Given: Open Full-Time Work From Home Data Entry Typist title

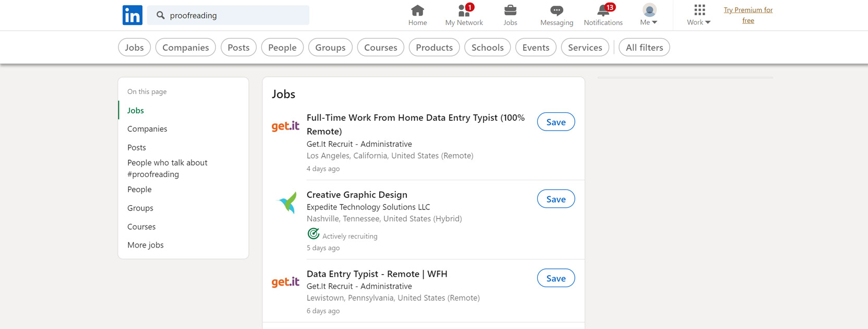Looking at the screenshot, I should click(416, 124).
